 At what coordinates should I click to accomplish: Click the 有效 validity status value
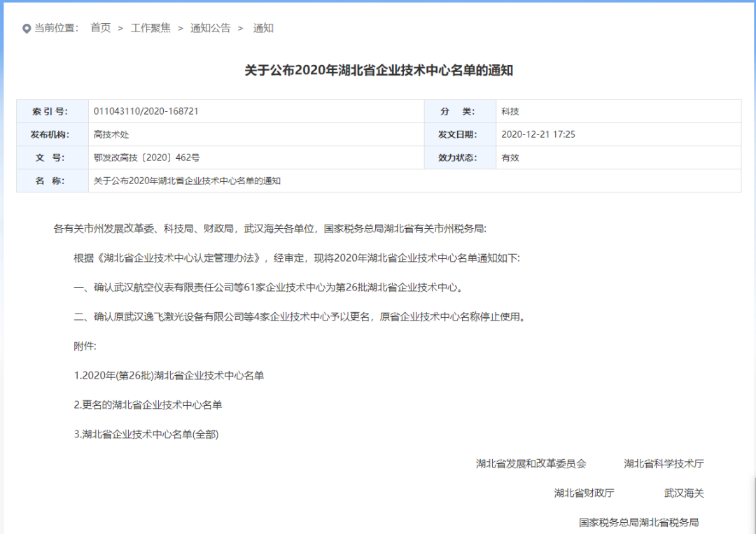pyautogui.click(x=510, y=157)
